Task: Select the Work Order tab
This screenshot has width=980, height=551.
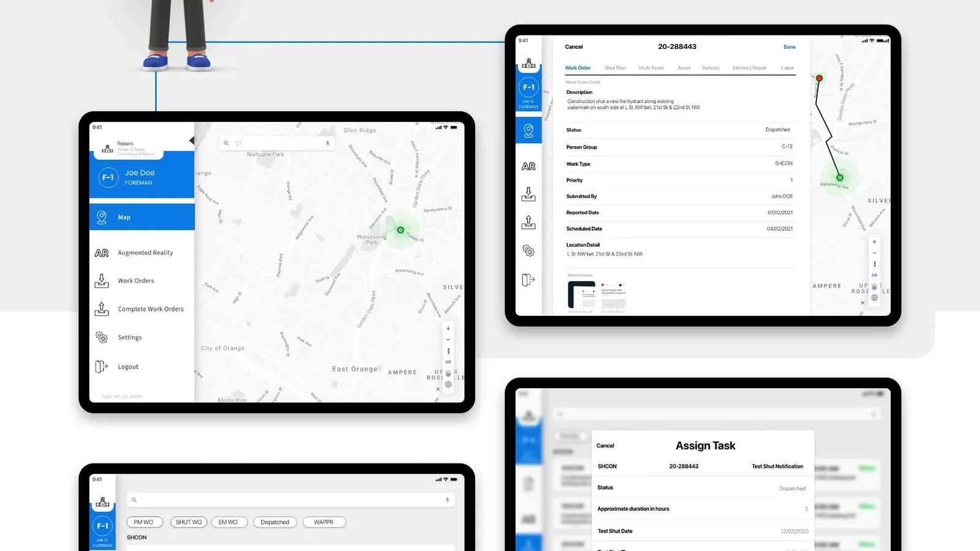Action: click(578, 68)
